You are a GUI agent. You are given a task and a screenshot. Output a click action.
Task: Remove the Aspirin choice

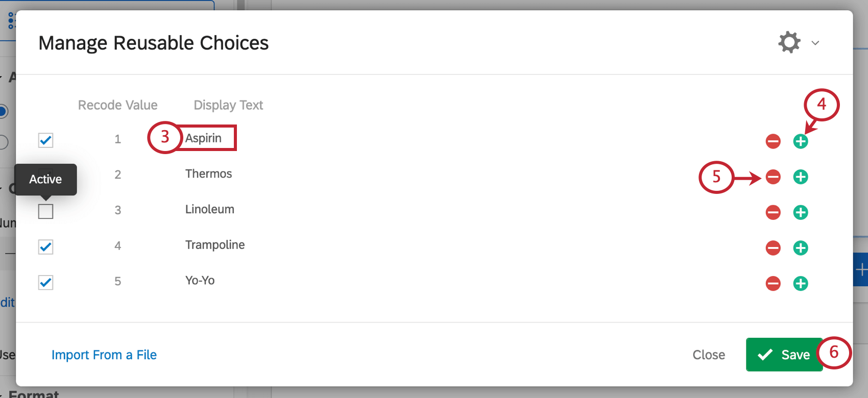click(773, 141)
